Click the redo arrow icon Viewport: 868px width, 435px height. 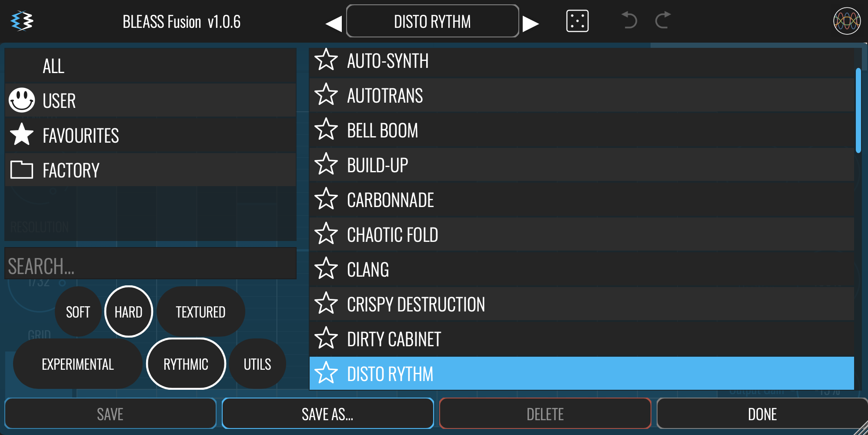tap(662, 20)
